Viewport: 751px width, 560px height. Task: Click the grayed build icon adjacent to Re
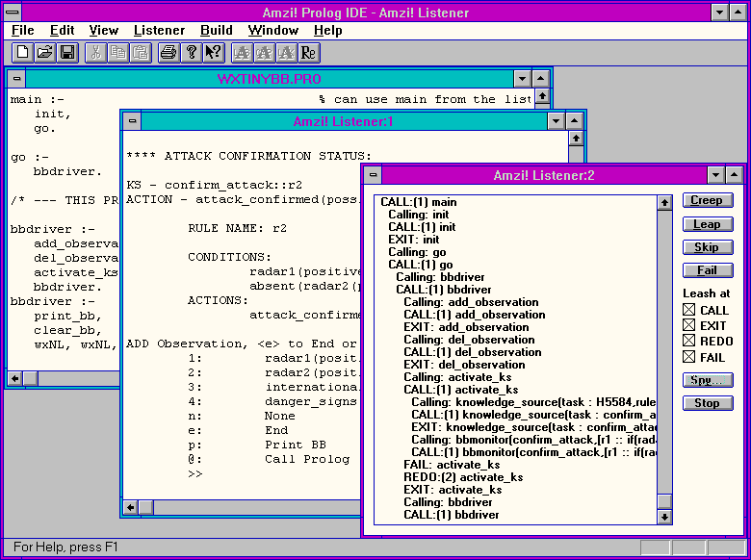click(287, 53)
